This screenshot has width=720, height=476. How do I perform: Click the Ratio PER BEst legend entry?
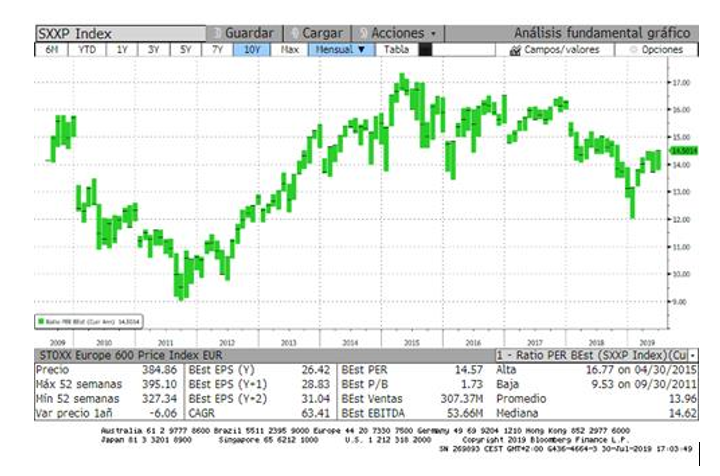click(x=89, y=322)
